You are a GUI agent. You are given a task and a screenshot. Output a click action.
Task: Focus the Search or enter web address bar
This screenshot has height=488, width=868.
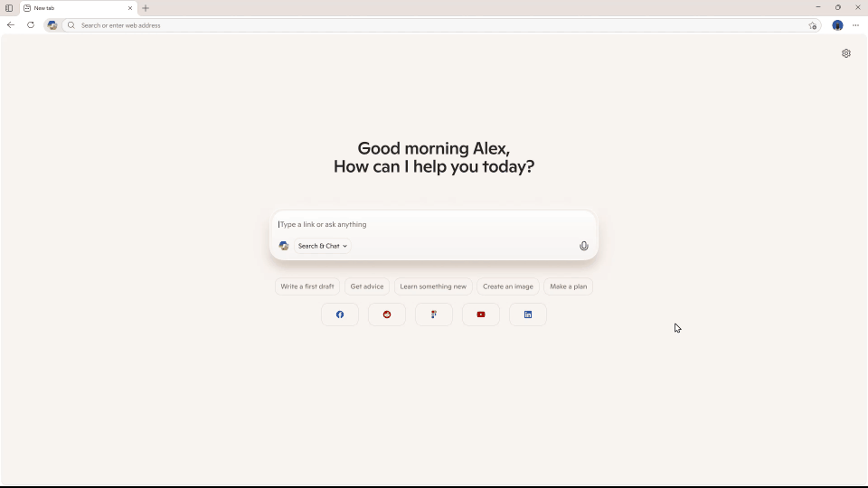click(x=441, y=25)
